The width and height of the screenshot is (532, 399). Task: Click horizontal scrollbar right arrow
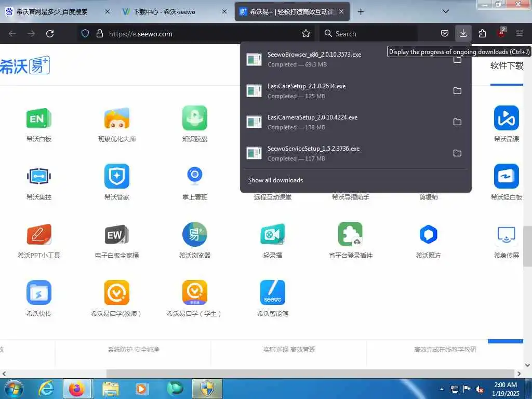point(519,374)
